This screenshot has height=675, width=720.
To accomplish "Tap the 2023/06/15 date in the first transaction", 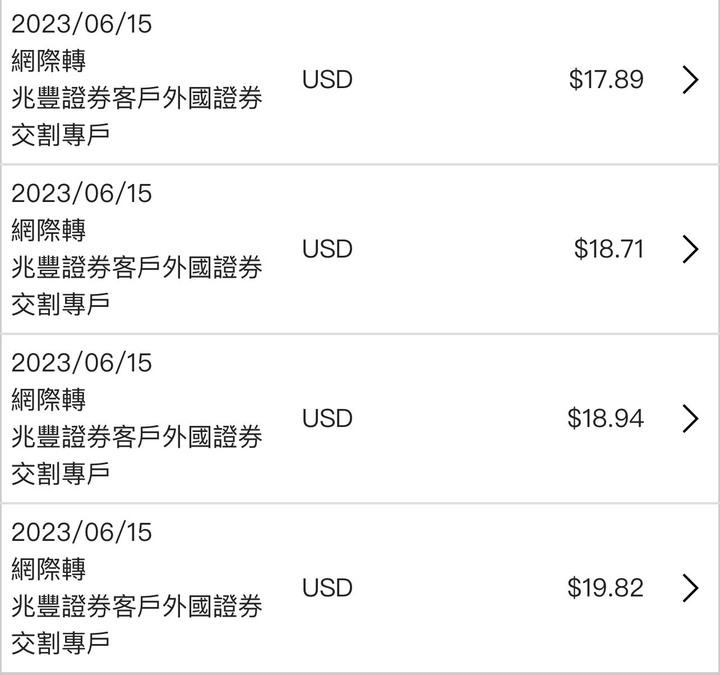I will pos(81,24).
